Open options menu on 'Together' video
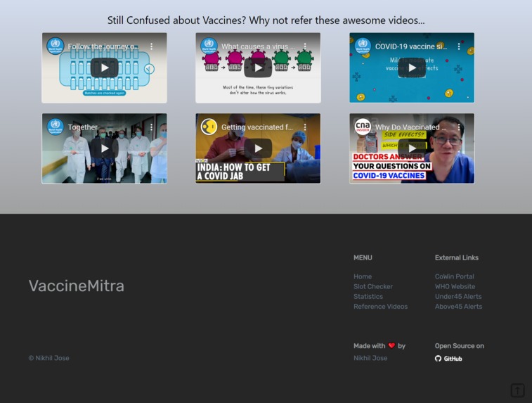This screenshot has width=532, height=403. pos(151,127)
